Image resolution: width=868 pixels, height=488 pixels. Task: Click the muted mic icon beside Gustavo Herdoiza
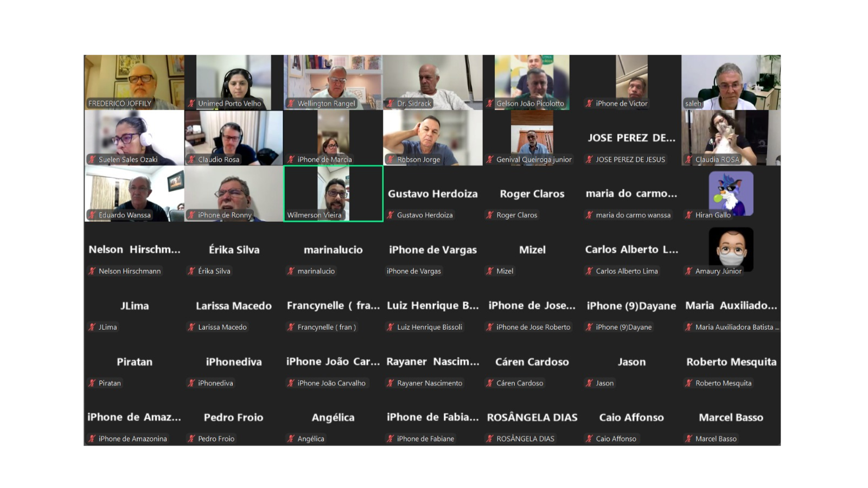click(391, 215)
